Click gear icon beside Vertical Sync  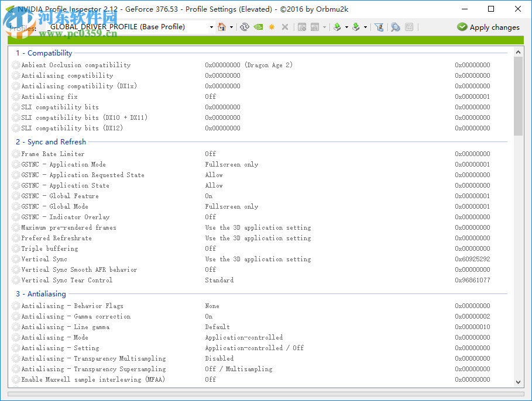click(x=16, y=259)
